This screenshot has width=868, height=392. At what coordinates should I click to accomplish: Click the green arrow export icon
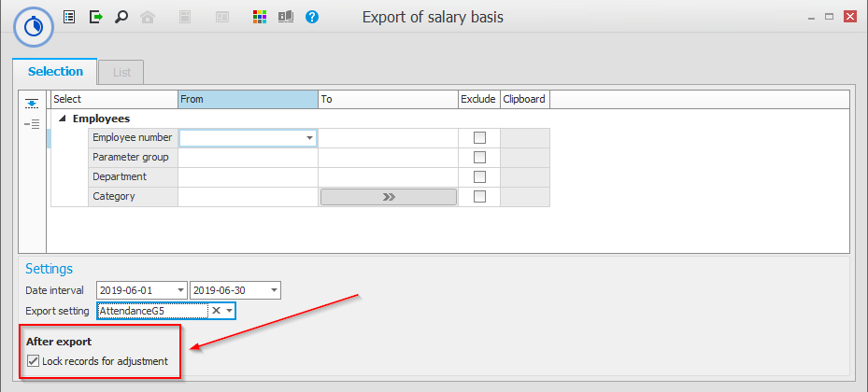tap(95, 17)
